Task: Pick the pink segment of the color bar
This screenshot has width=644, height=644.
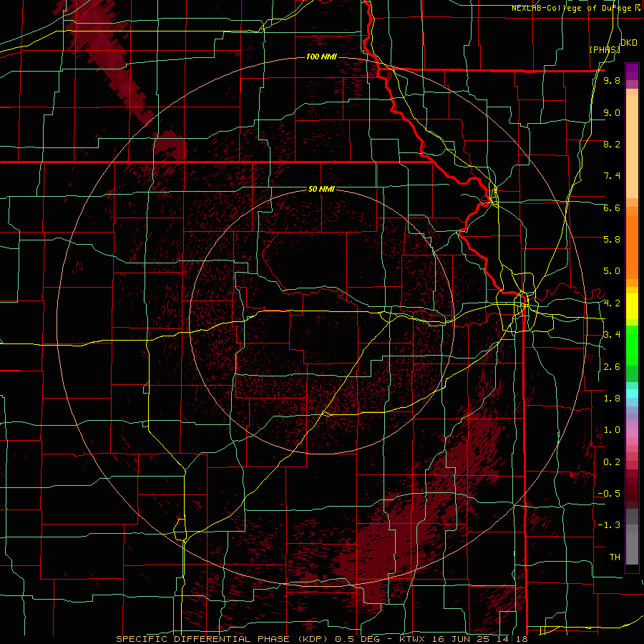Action: (632, 434)
